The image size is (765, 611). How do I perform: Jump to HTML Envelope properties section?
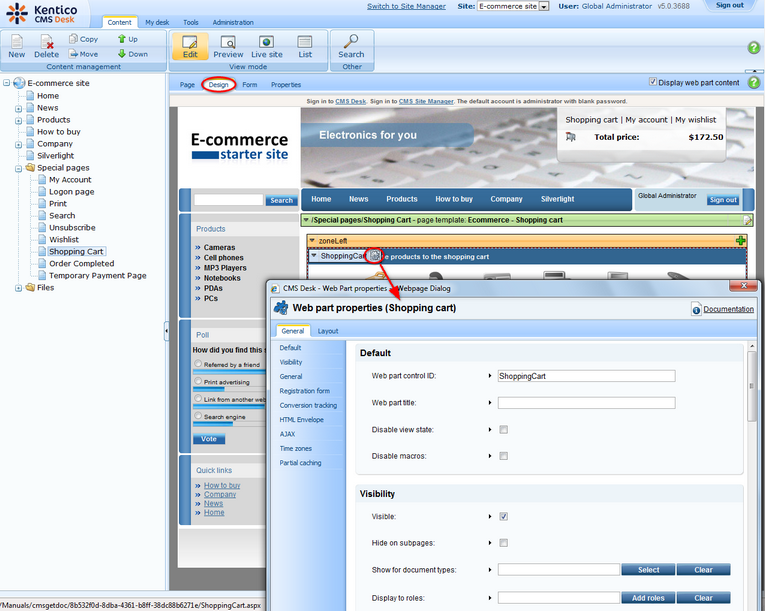[x=302, y=420]
